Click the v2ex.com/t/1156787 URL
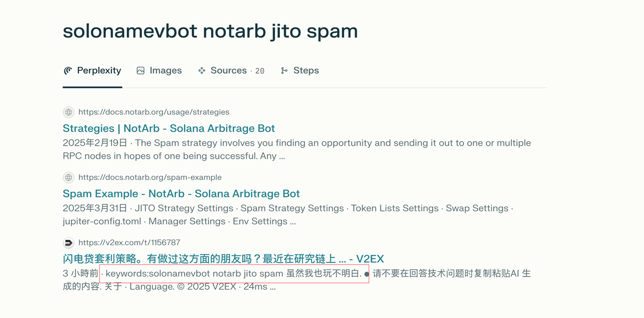The height and width of the screenshot is (318, 644). [129, 243]
